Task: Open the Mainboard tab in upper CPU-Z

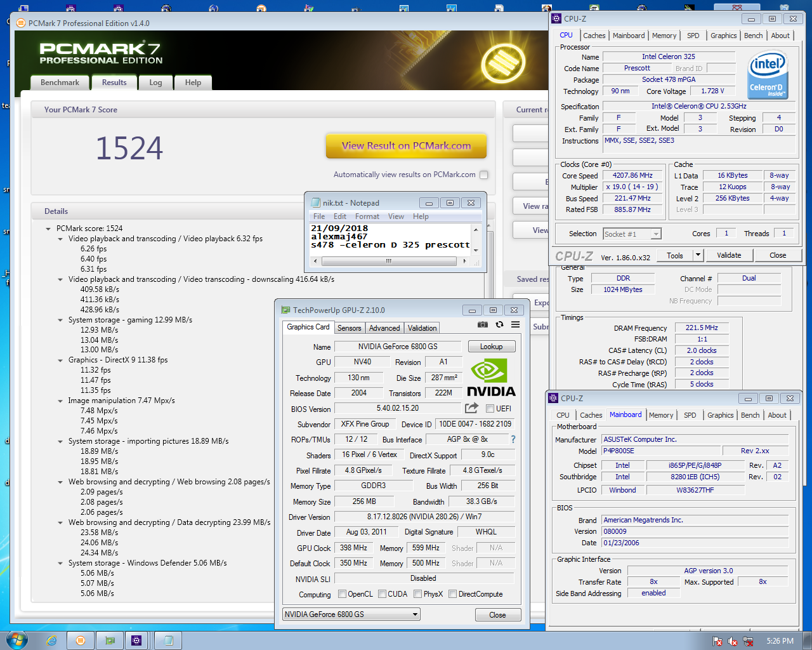Action: point(629,36)
